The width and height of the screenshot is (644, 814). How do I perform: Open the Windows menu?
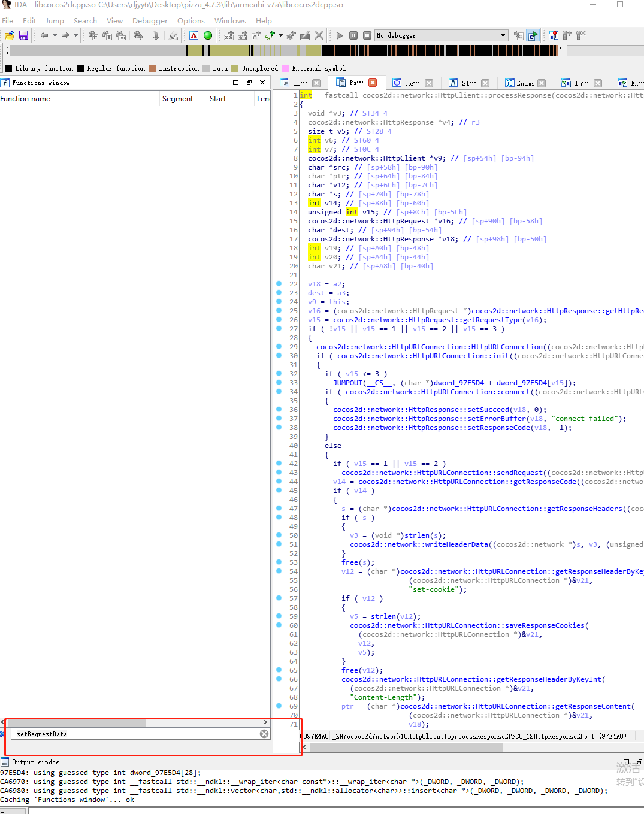click(230, 20)
